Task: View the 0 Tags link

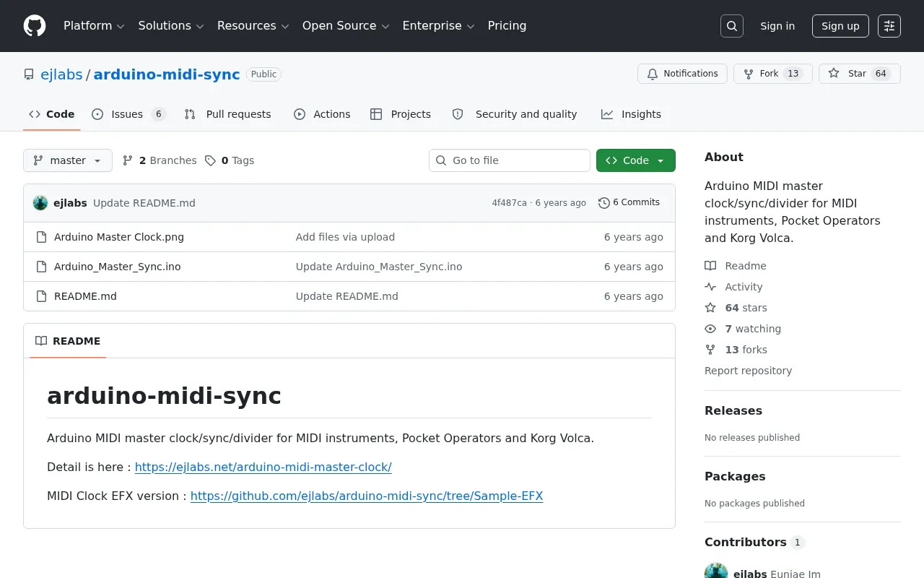Action: [x=230, y=160]
